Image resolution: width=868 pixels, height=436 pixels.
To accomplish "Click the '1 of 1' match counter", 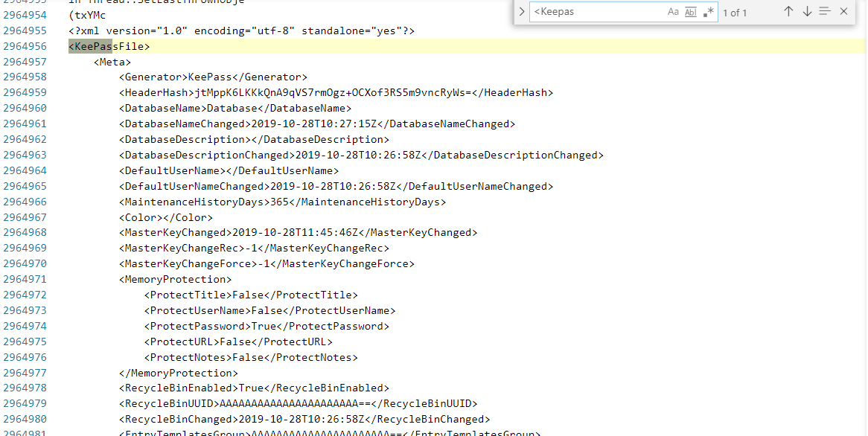I will click(735, 12).
